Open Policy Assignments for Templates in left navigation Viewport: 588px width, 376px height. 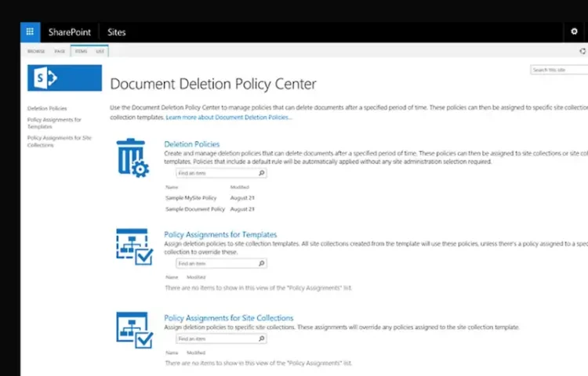[54, 123]
